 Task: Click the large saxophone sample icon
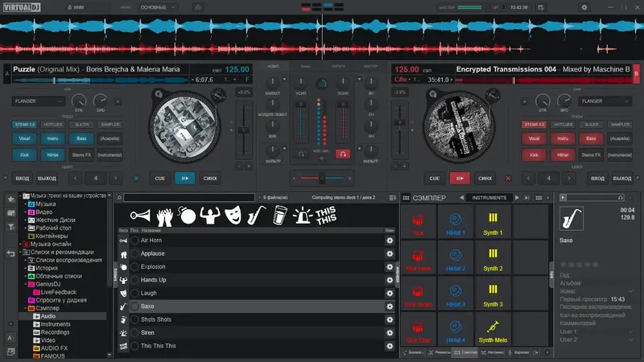[x=256, y=215]
